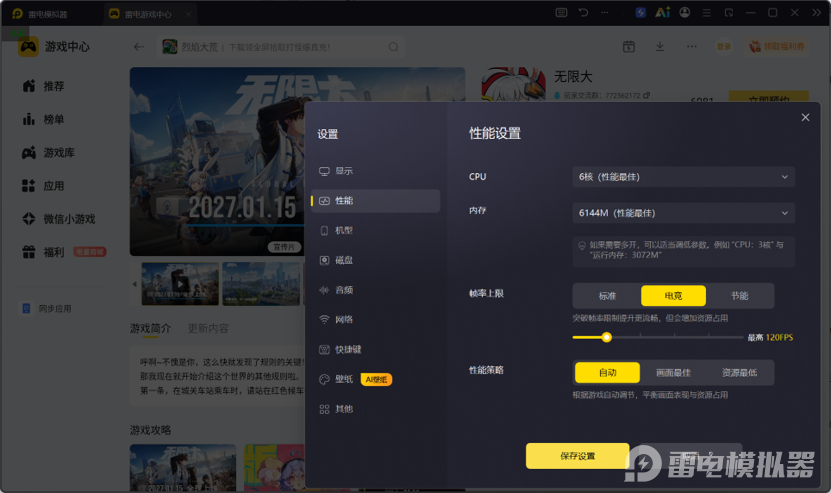Open the 壁纸 wallpaper settings
This screenshot has width=831, height=493.
[343, 379]
